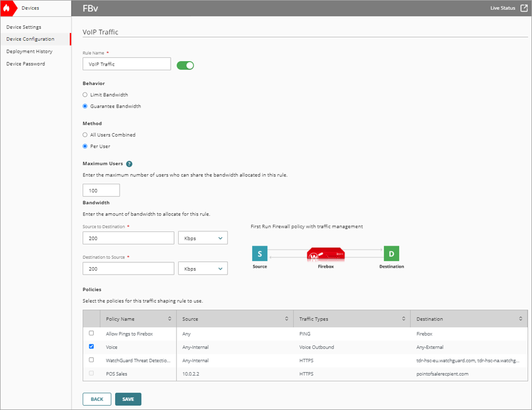The height and width of the screenshot is (410, 532).
Task: Sort the table by Source column
Action: pyautogui.click(x=285, y=318)
